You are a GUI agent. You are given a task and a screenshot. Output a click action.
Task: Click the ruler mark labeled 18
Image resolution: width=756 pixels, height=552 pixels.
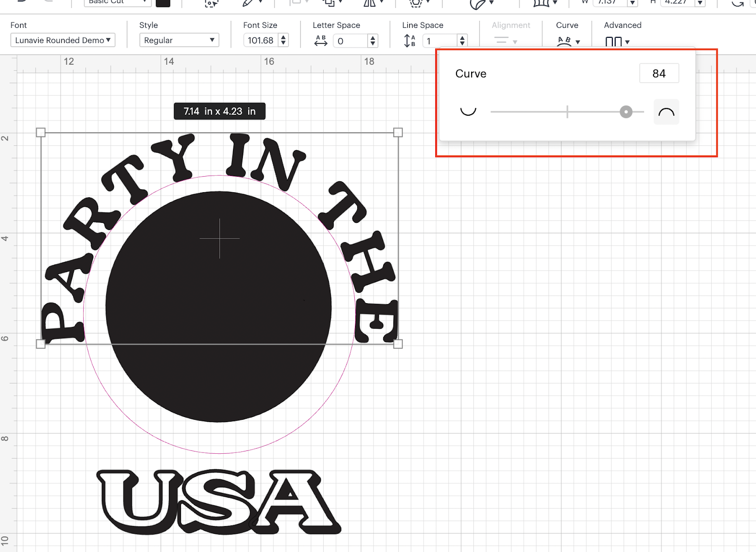[x=369, y=61]
